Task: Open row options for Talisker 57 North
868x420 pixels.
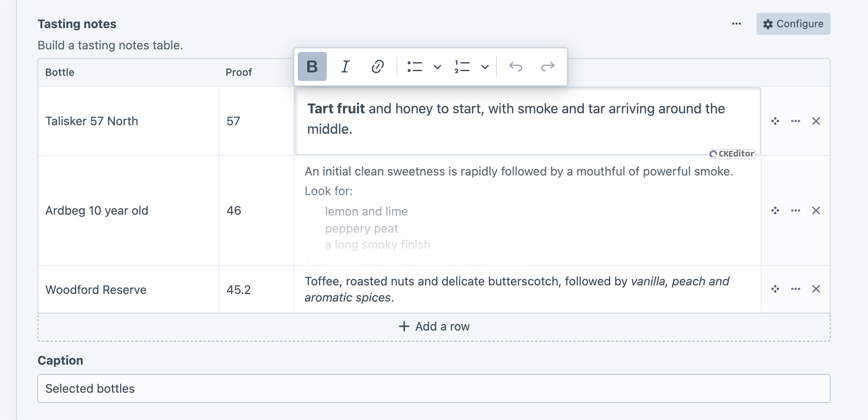Action: pos(796,121)
